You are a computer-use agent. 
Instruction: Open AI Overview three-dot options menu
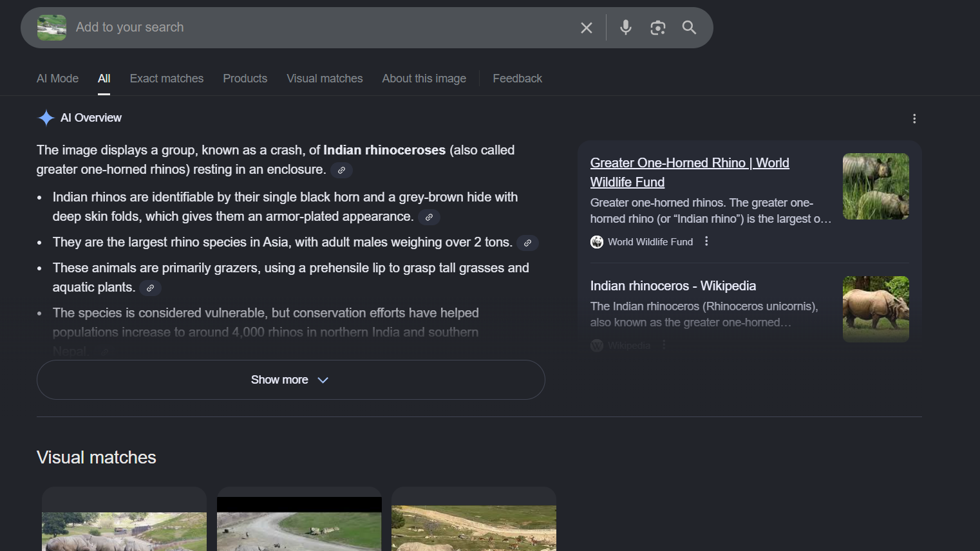click(914, 118)
